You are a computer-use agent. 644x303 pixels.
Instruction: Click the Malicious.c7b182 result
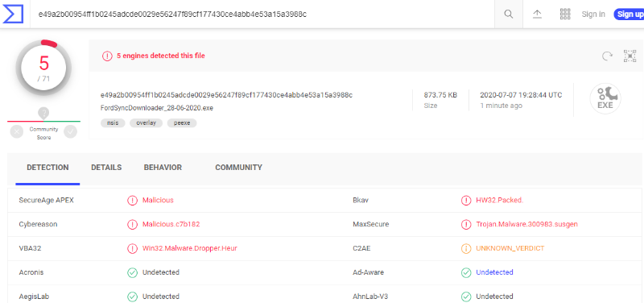coord(171,225)
